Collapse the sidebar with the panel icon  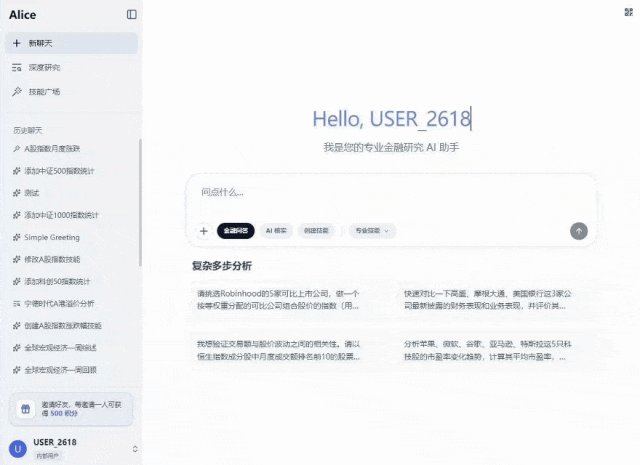coord(131,15)
